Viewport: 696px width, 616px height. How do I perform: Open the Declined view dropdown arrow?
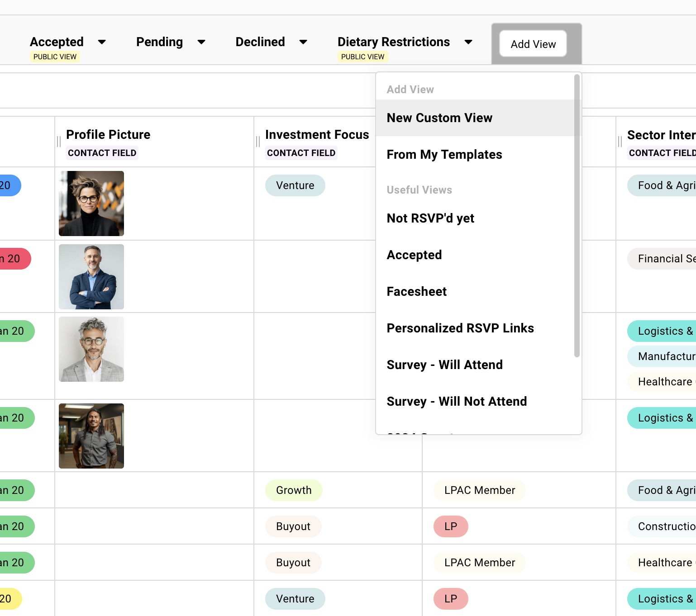tap(303, 42)
